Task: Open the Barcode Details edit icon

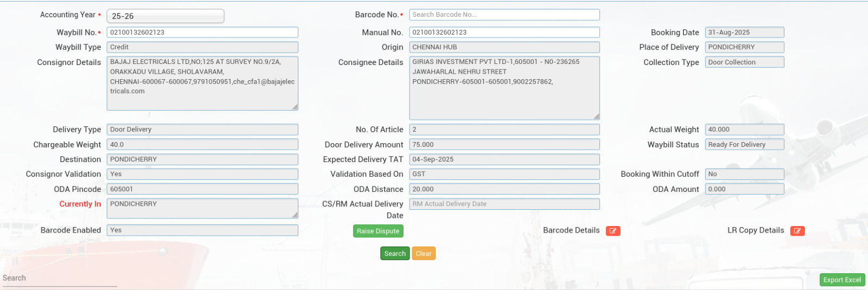Action: [612, 231]
